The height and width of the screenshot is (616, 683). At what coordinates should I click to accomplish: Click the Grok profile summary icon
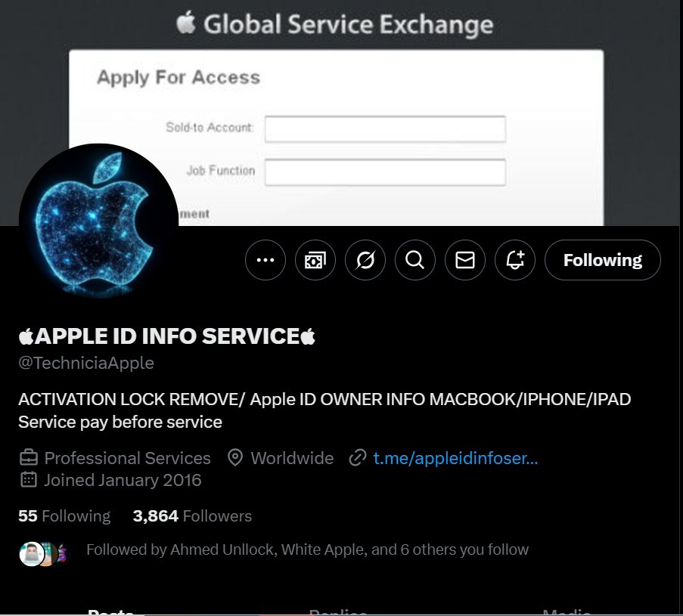coord(365,260)
